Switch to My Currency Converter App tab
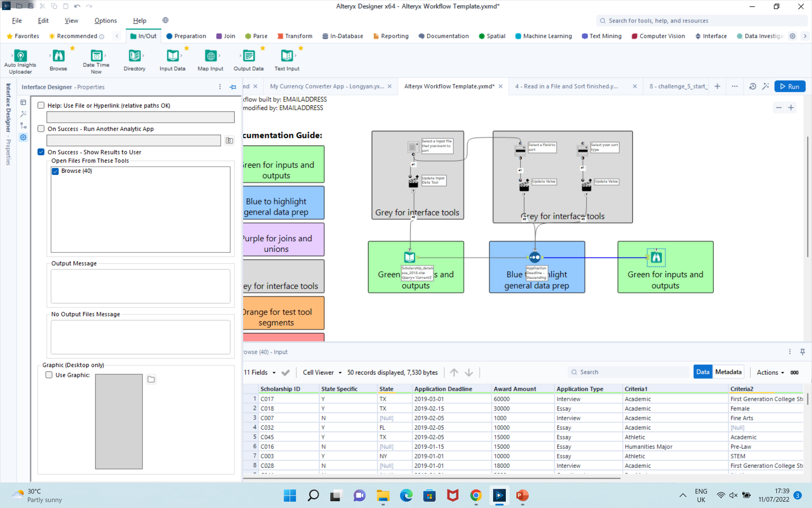Screen dimensions: 812x508 pyautogui.click(x=327, y=86)
